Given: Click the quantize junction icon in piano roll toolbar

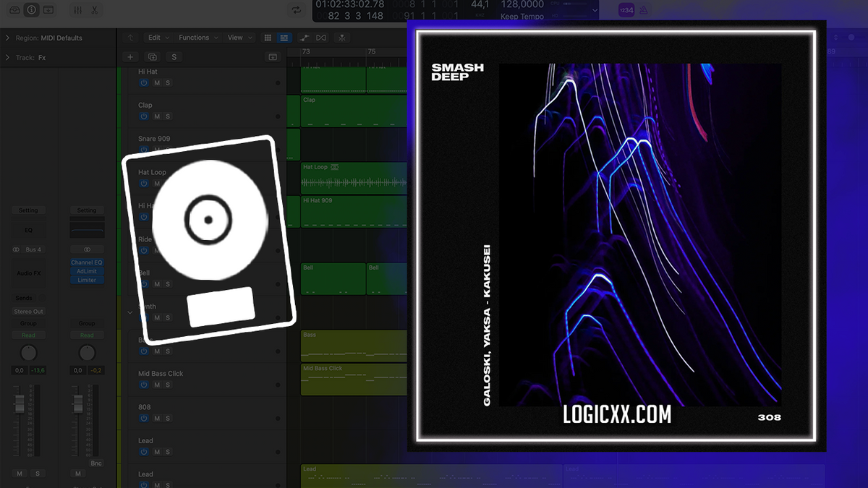Looking at the screenshot, I should pos(342,38).
